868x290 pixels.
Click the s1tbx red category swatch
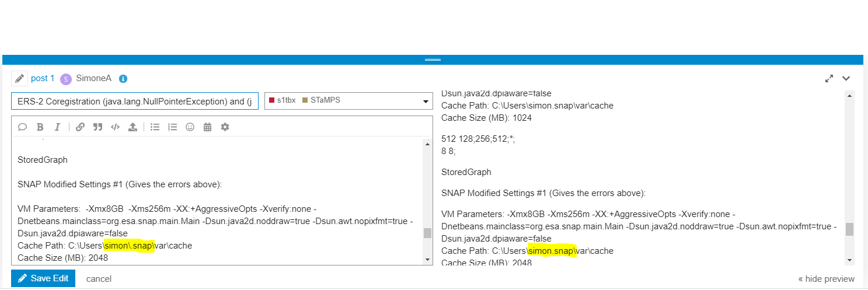[271, 100]
